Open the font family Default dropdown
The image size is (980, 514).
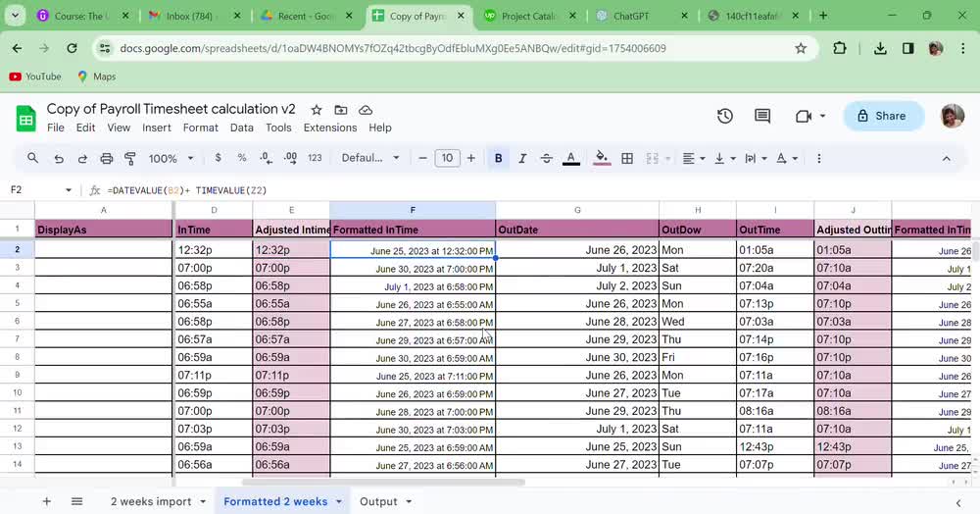tap(370, 158)
